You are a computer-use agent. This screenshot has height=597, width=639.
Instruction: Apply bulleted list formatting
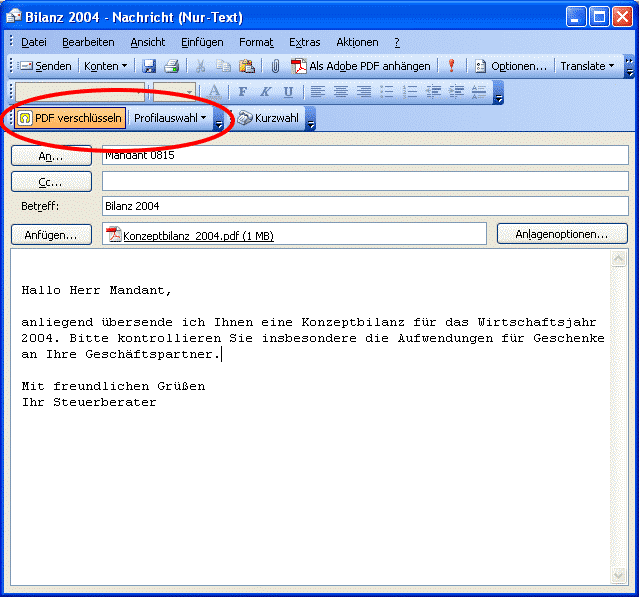pos(387,92)
